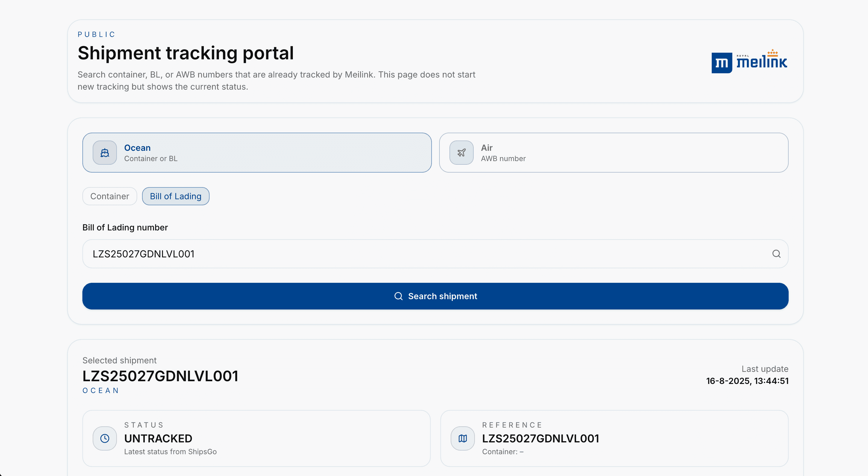Select Air AWB number mode
The width and height of the screenshot is (868, 476).
[x=613, y=153]
